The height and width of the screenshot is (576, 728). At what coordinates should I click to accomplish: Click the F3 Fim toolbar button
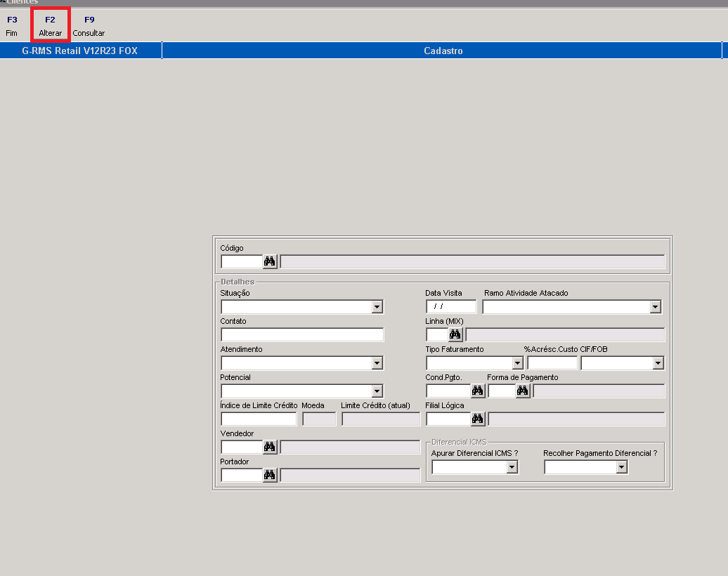(x=12, y=26)
